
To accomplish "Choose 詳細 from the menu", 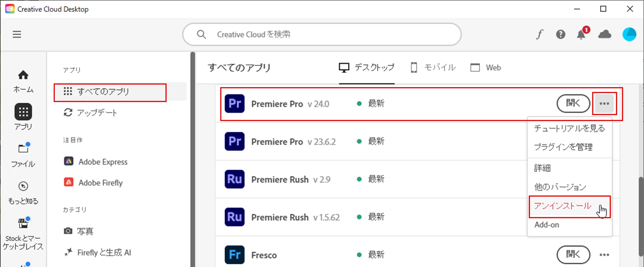I will [x=569, y=168].
